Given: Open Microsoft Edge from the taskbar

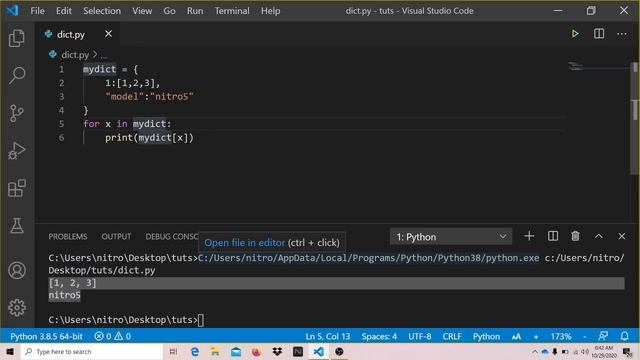Looking at the screenshot, I should pos(195,351).
